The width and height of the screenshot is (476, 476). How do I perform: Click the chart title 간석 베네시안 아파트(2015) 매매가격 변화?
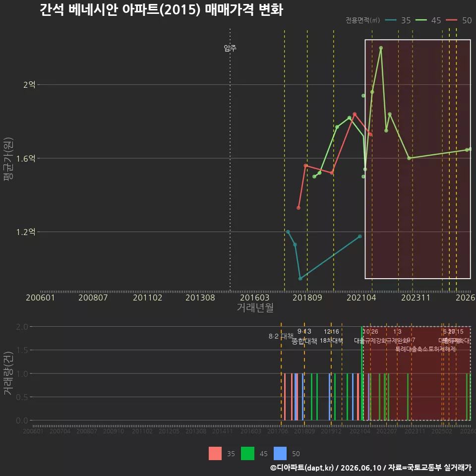[x=161, y=9]
